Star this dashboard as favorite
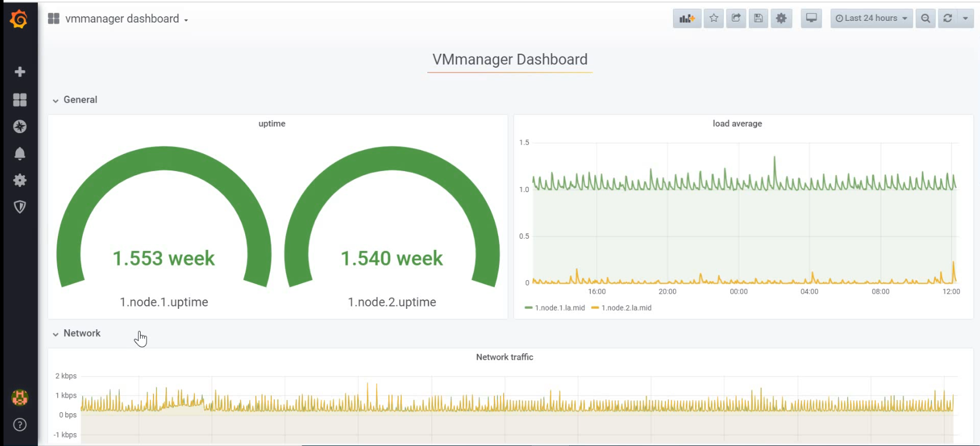Image resolution: width=980 pixels, height=446 pixels. [714, 19]
